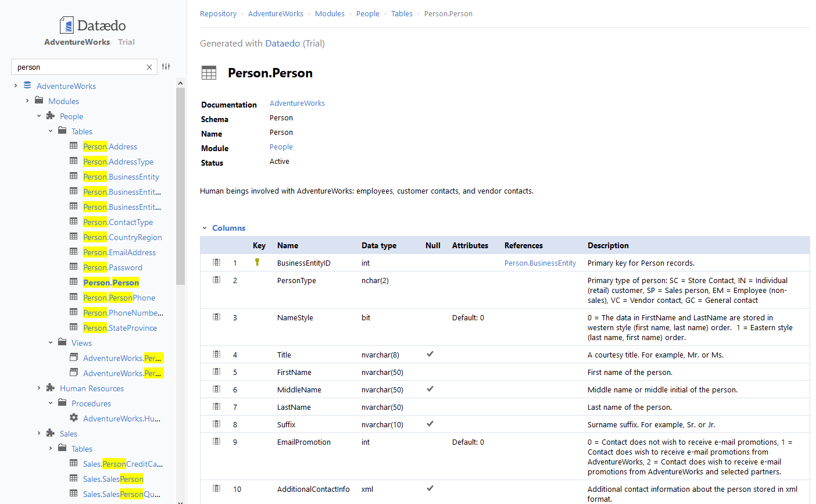
Task: Navigate to Repository via breadcrumb
Action: 218,13
